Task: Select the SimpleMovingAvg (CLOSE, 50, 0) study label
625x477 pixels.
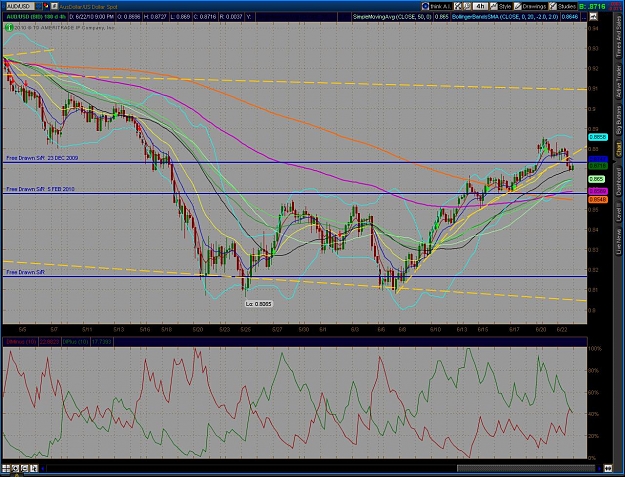Action: click(393, 17)
